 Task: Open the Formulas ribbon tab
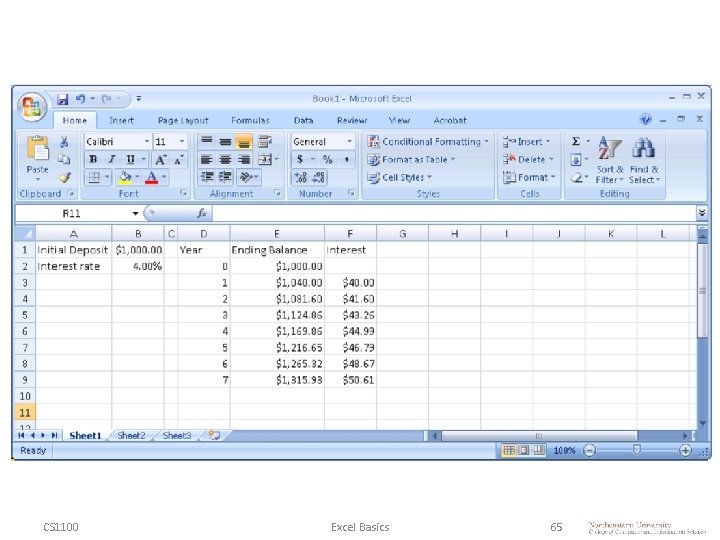tap(250, 121)
